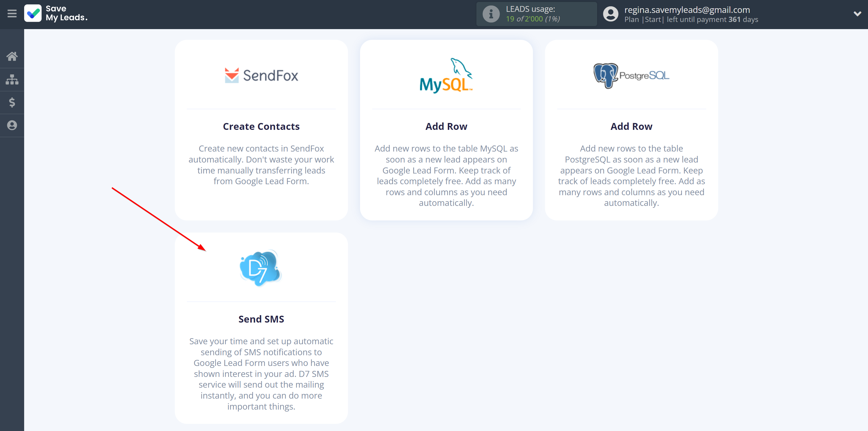The width and height of the screenshot is (868, 431).
Task: Click the plan and payment days text
Action: [691, 19]
